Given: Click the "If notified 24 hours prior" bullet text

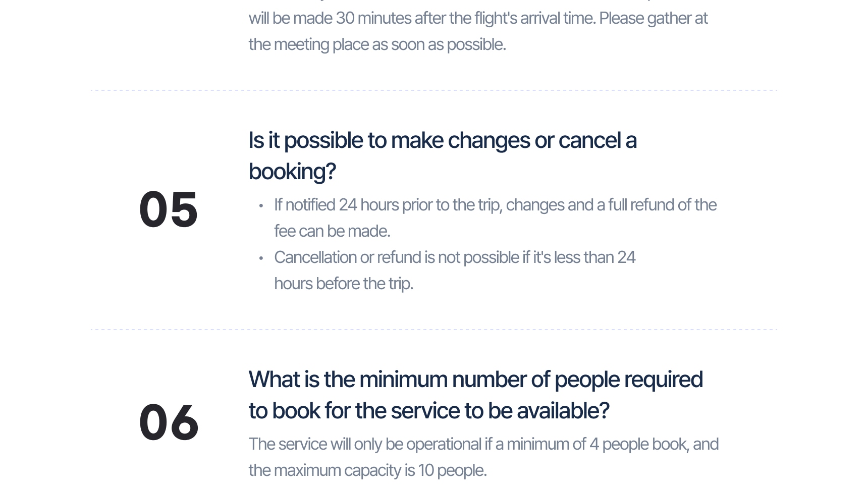Looking at the screenshot, I should 495,205.
